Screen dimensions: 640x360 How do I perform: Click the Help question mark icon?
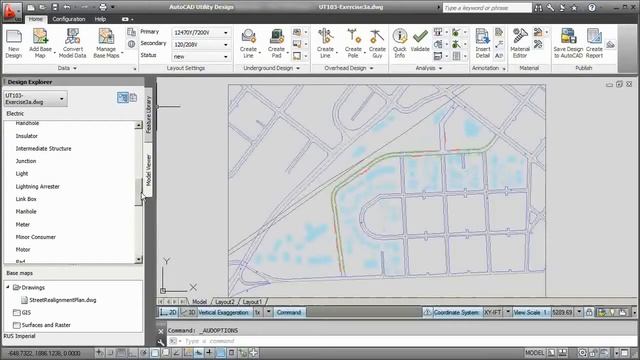pos(591,7)
